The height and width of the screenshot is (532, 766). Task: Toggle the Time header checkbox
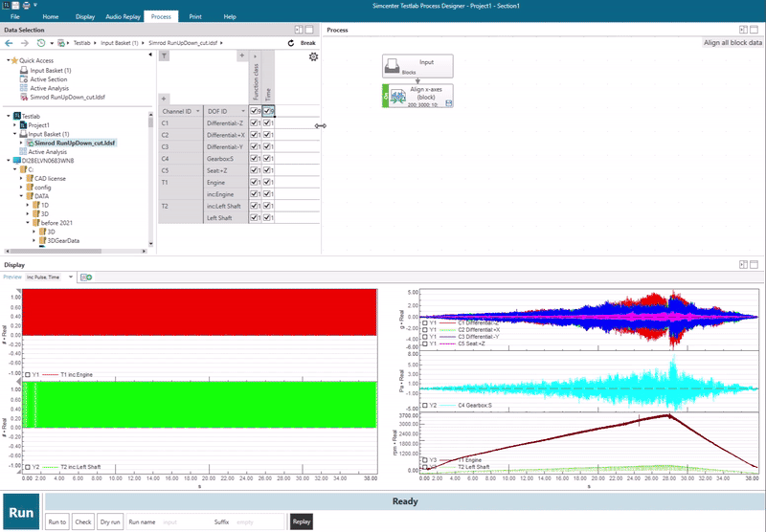pos(267,111)
